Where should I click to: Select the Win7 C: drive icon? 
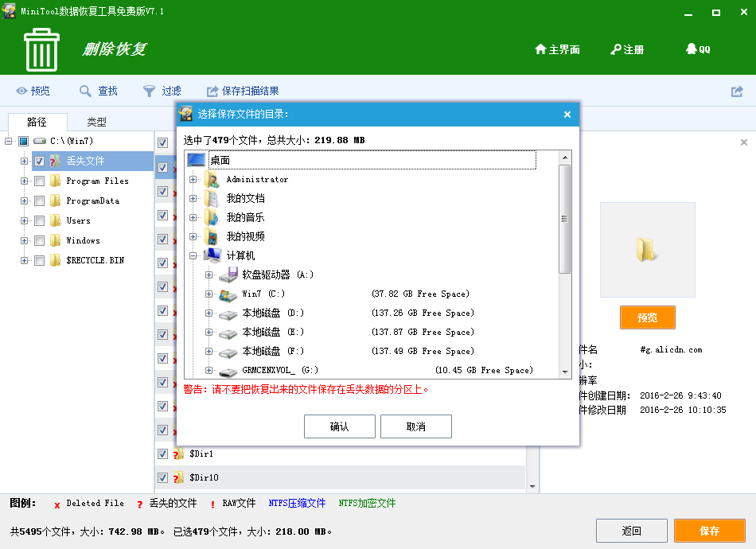(228, 294)
